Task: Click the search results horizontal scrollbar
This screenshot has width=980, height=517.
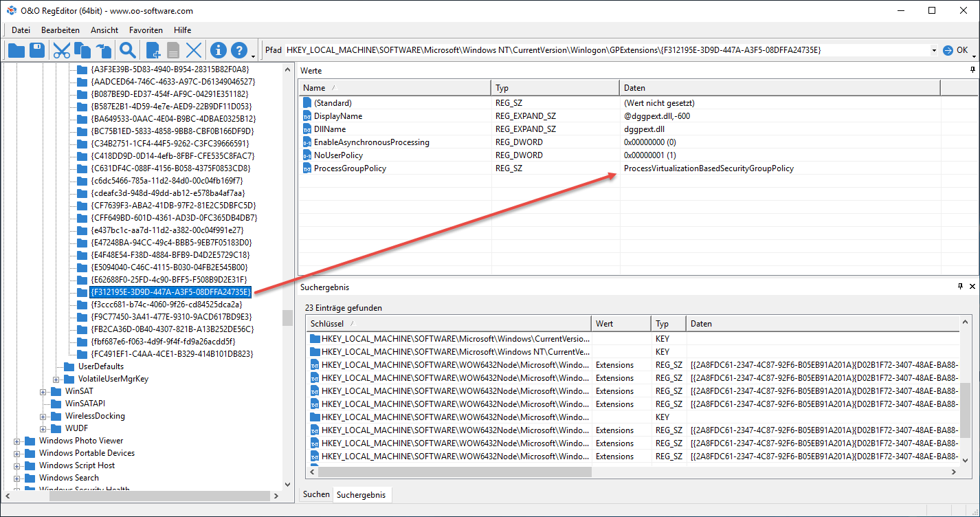Action: [454, 472]
